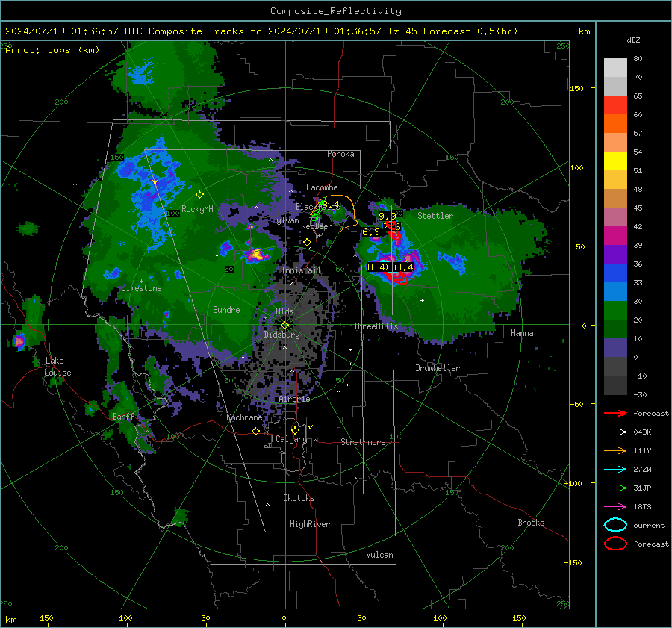Click the yellow diamond marker above Calgary
The height and width of the screenshot is (628, 672).
coord(295,430)
